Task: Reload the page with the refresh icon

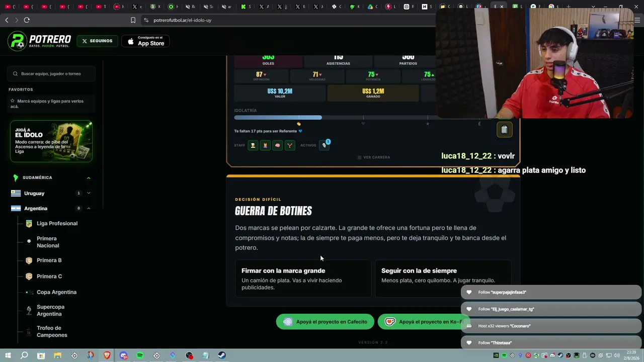Action: 27,20
